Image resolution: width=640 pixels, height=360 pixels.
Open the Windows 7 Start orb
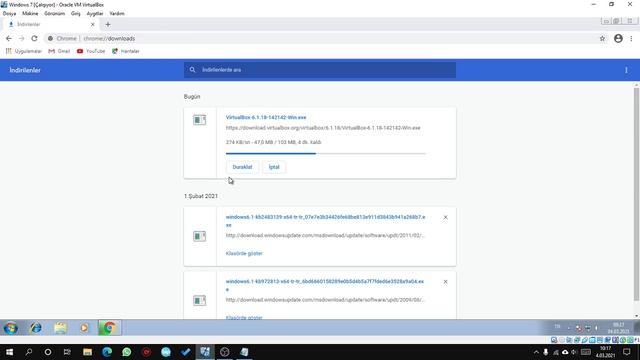pos(11,328)
